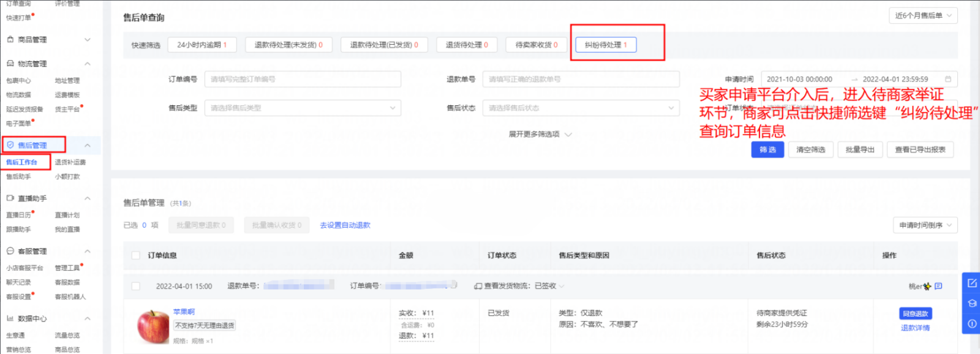Image resolution: width=980 pixels, height=354 pixels.
Task: Click the truck icon beside 物流管理
Action: (10, 64)
